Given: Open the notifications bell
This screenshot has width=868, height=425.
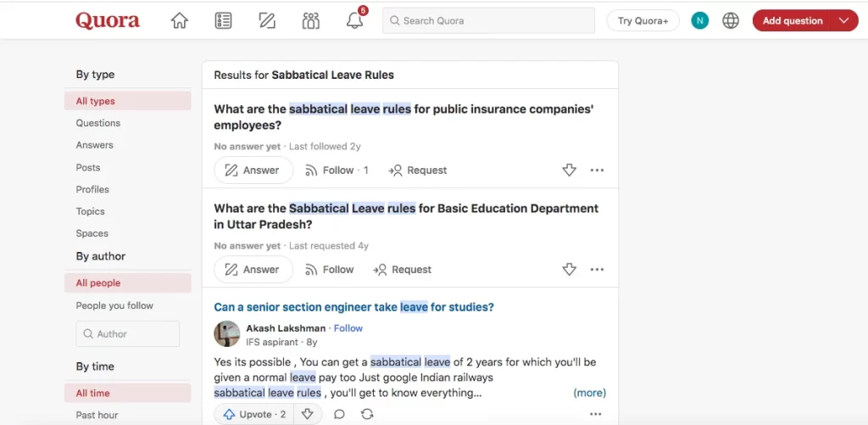Looking at the screenshot, I should [355, 20].
